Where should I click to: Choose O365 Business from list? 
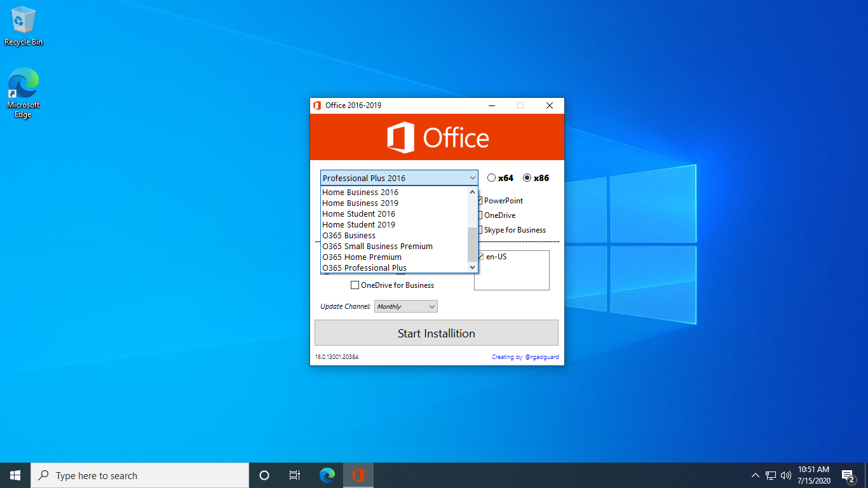(394, 235)
